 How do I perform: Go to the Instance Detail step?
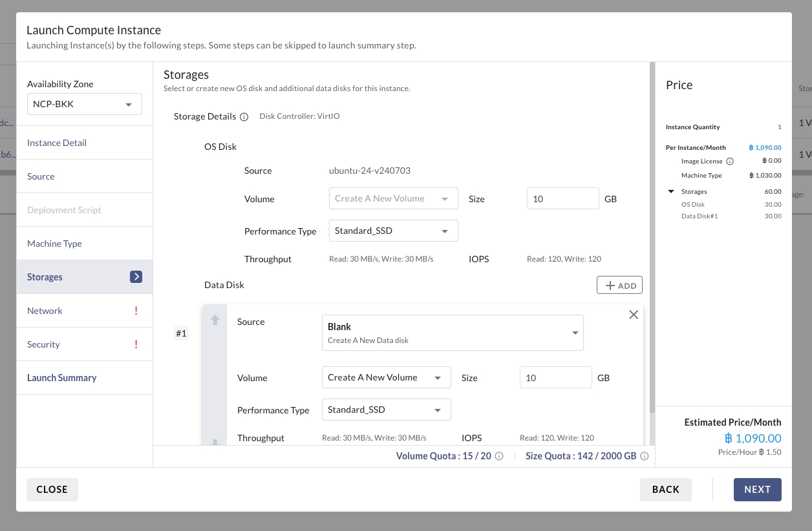click(x=57, y=143)
